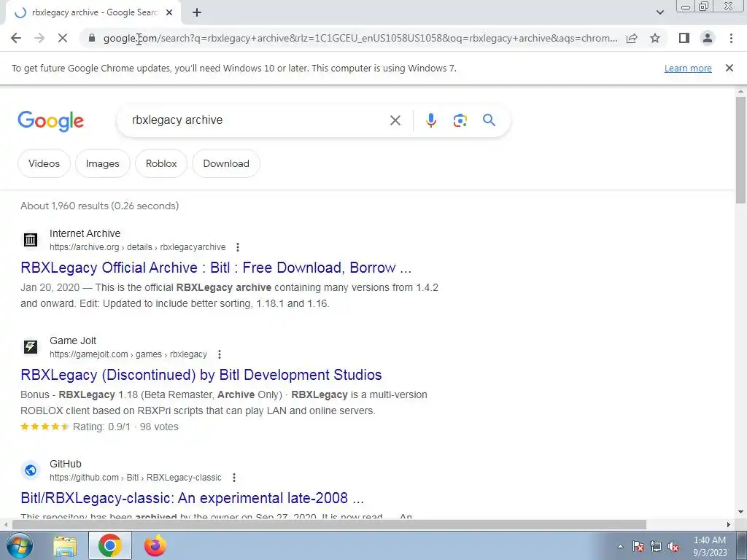Viewport: 747px width, 560px height.
Task: Click the GitHub result globe icon
Action: (31, 470)
